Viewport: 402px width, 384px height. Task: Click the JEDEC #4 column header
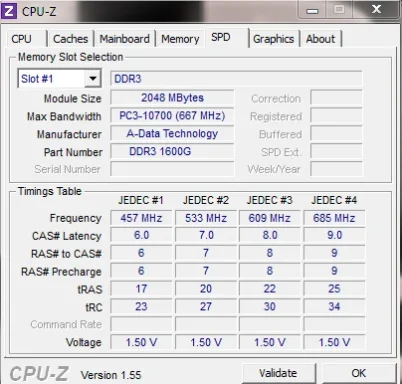pos(334,200)
